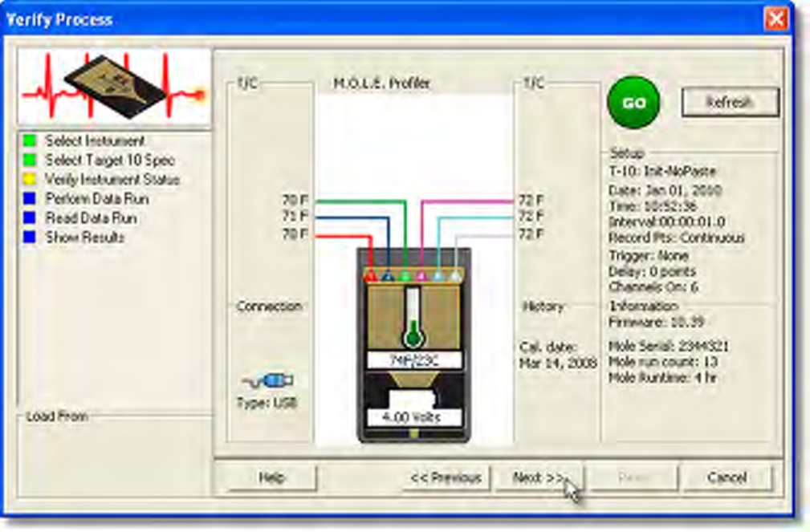Click the 'Cal. date:' text under History
The height and width of the screenshot is (532, 810).
click(x=548, y=347)
